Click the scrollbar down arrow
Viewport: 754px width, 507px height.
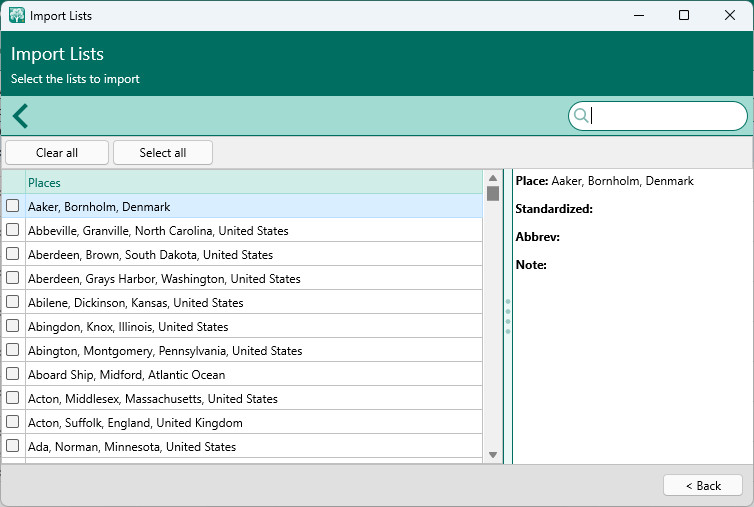click(x=493, y=455)
